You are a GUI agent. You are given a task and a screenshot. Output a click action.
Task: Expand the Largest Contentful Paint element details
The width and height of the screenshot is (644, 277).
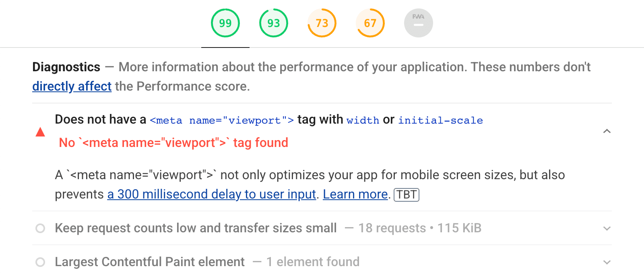(607, 262)
